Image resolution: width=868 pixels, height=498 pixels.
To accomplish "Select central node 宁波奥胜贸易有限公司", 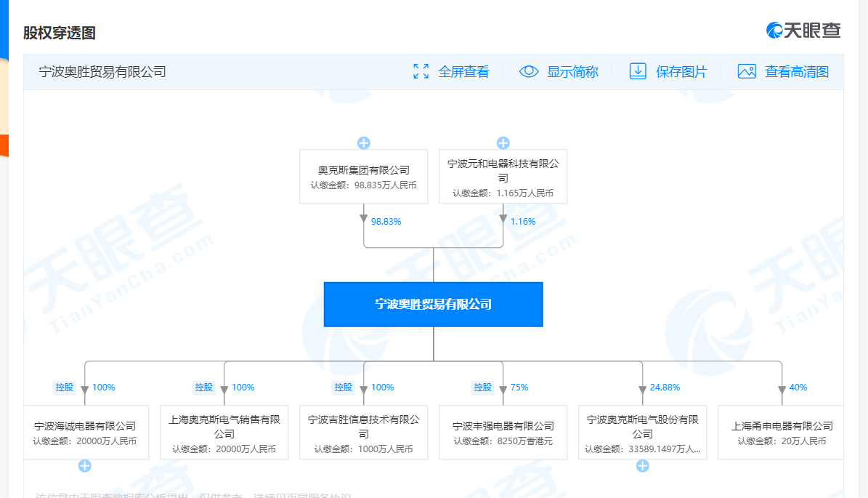I will [434, 304].
